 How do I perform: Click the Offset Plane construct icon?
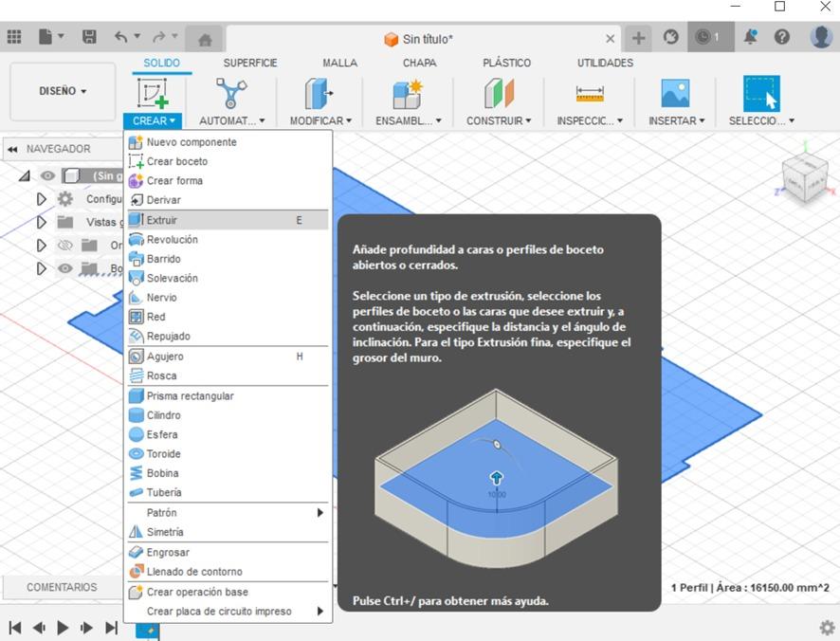pyautogui.click(x=500, y=93)
